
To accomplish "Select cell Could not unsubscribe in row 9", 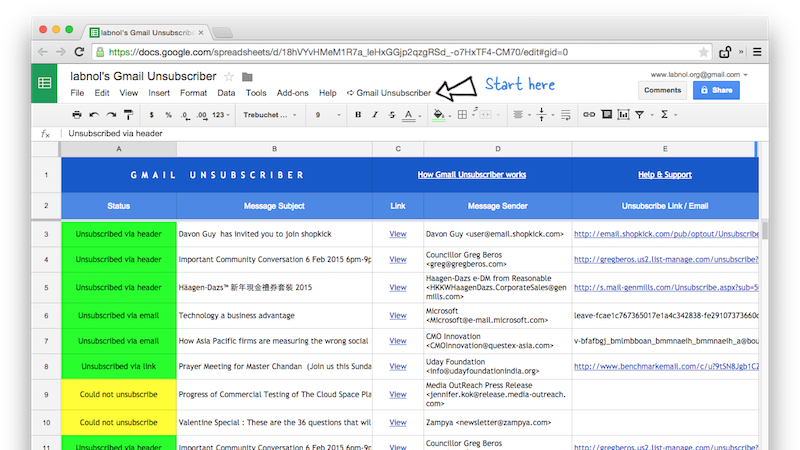I will (119, 394).
